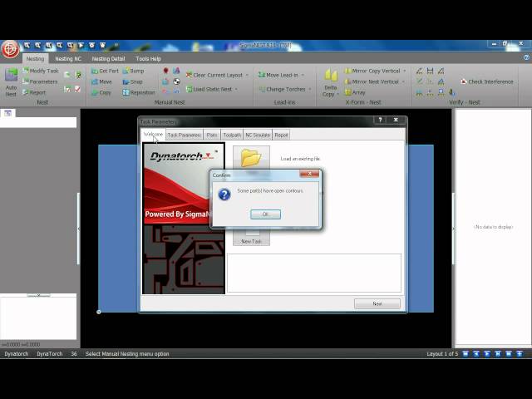Click the Load an existing file folder icon
Viewport: 532px width, 399px height.
point(251,158)
